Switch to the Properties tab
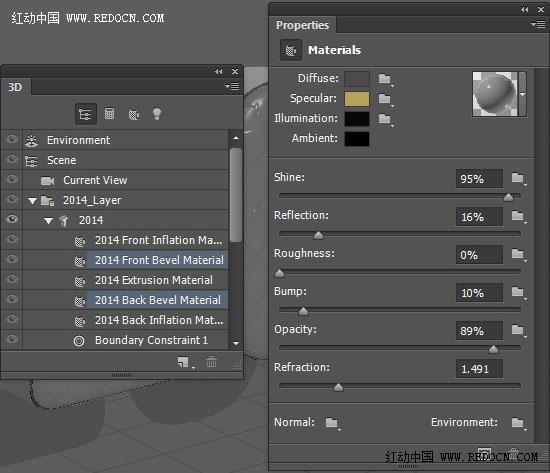Viewport: 550px width, 473px height. pyautogui.click(x=302, y=25)
